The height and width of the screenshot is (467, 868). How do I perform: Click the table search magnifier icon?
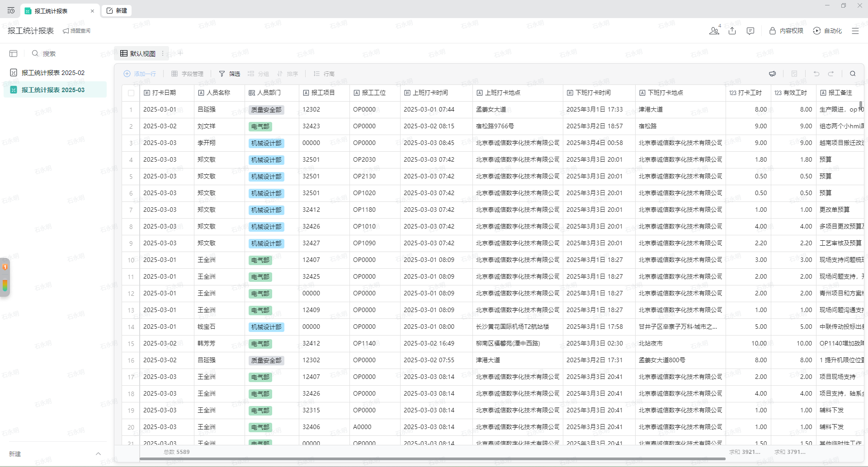pyautogui.click(x=853, y=74)
